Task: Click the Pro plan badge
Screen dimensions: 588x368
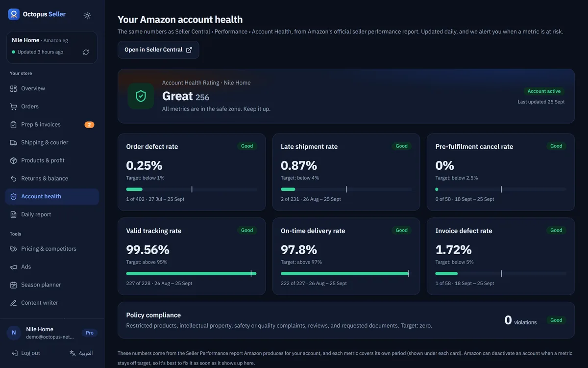Action: pyautogui.click(x=90, y=333)
